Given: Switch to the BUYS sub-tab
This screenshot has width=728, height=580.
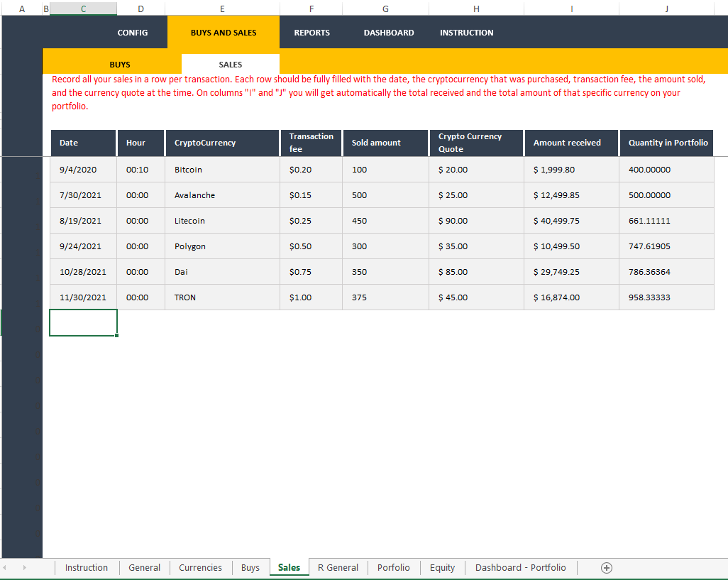Looking at the screenshot, I should tap(120, 65).
